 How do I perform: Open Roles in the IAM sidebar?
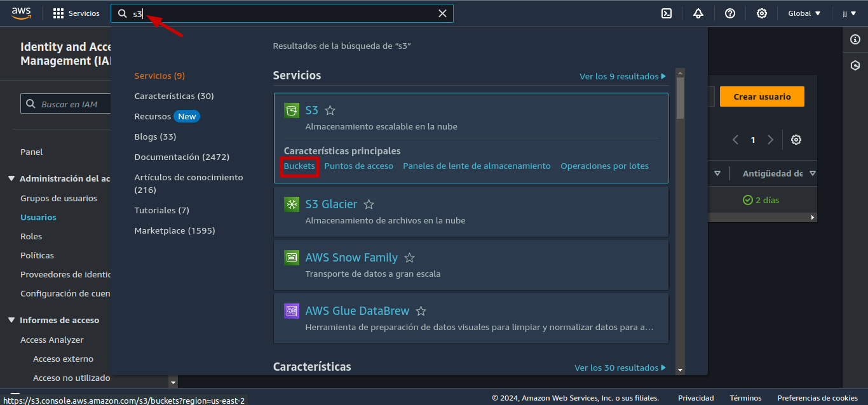[x=31, y=236]
